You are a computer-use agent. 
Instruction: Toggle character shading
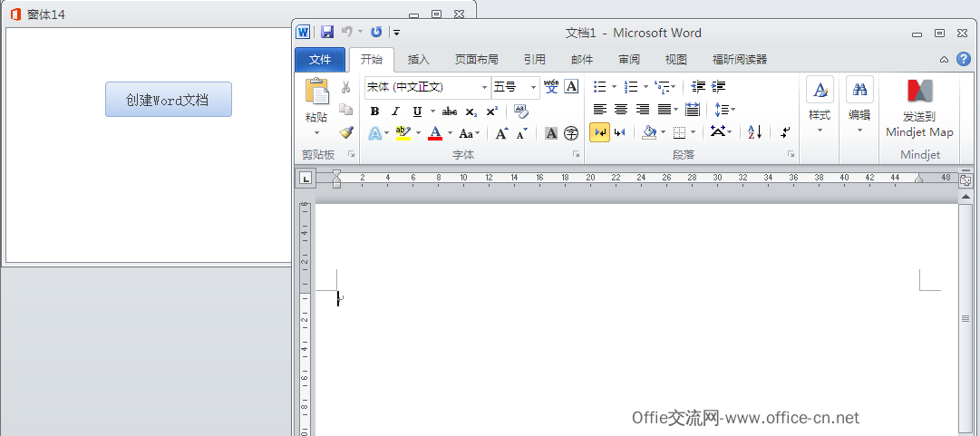pyautogui.click(x=550, y=133)
